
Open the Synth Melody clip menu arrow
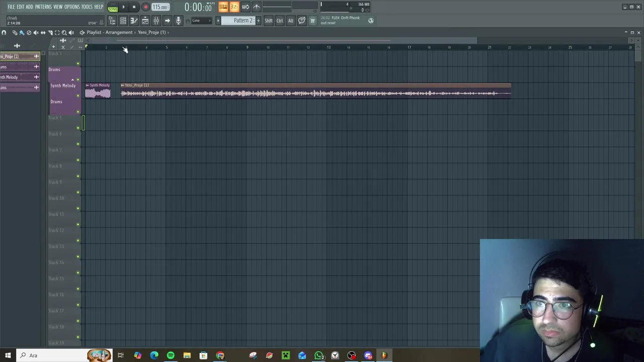pyautogui.click(x=87, y=85)
